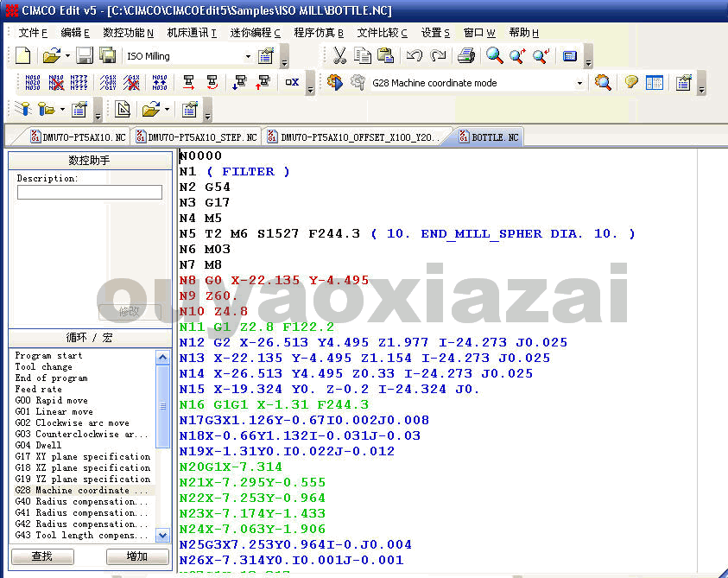Select 'G17 XY plane specification' macro

click(x=83, y=456)
